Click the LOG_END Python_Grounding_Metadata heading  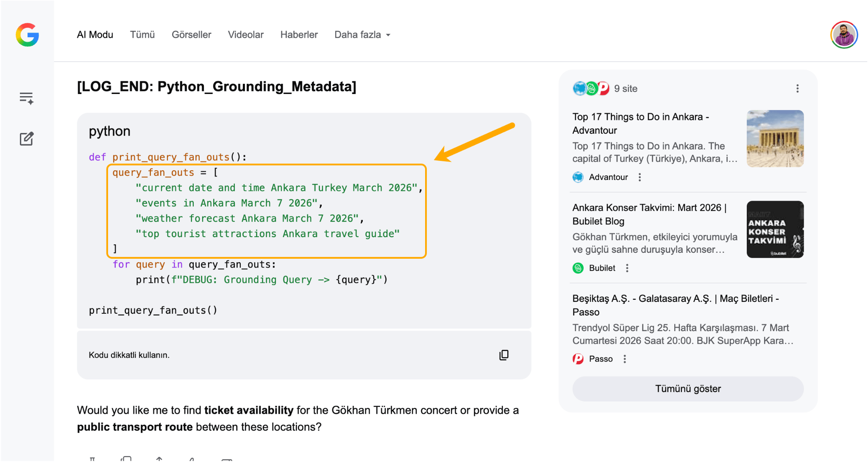click(217, 86)
